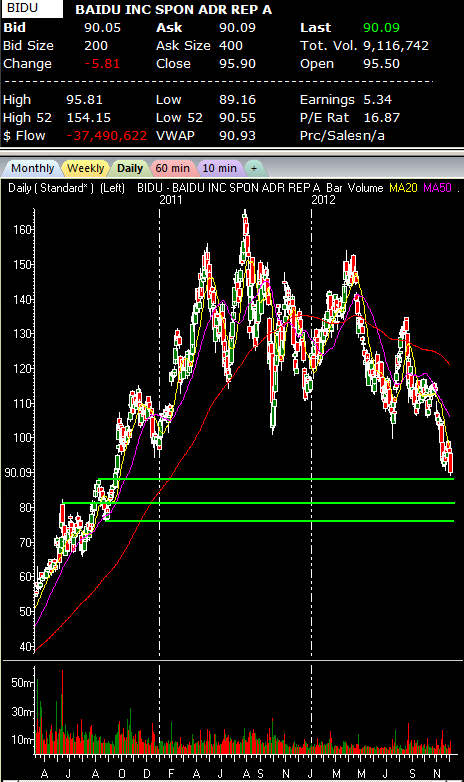Click the BIDU ticker symbol field
Screen dimensions: 464x782
point(32,8)
